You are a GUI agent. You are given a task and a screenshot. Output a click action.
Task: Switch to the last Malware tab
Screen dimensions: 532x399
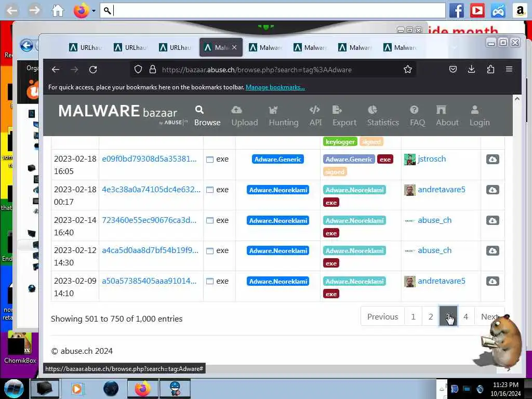400,47
